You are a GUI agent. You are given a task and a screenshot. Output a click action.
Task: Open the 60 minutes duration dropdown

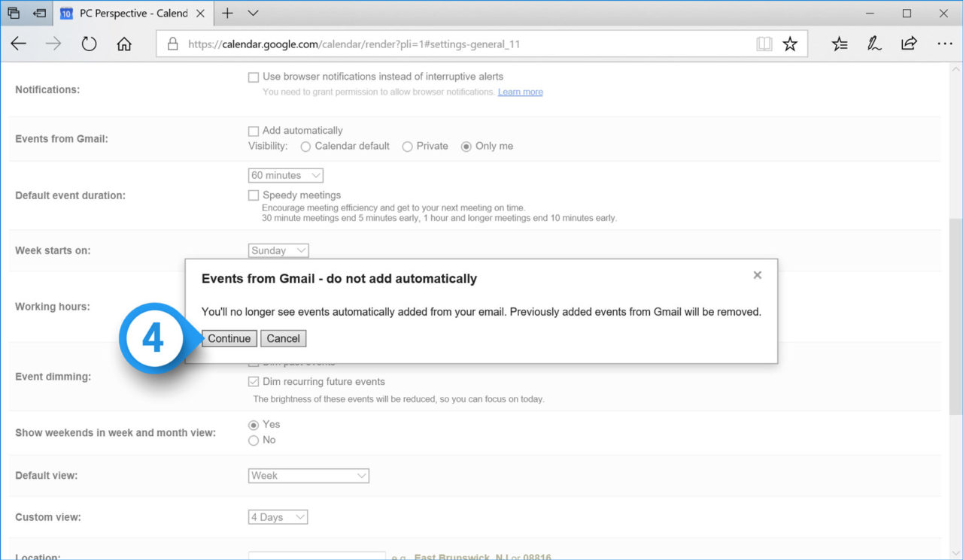pos(286,175)
